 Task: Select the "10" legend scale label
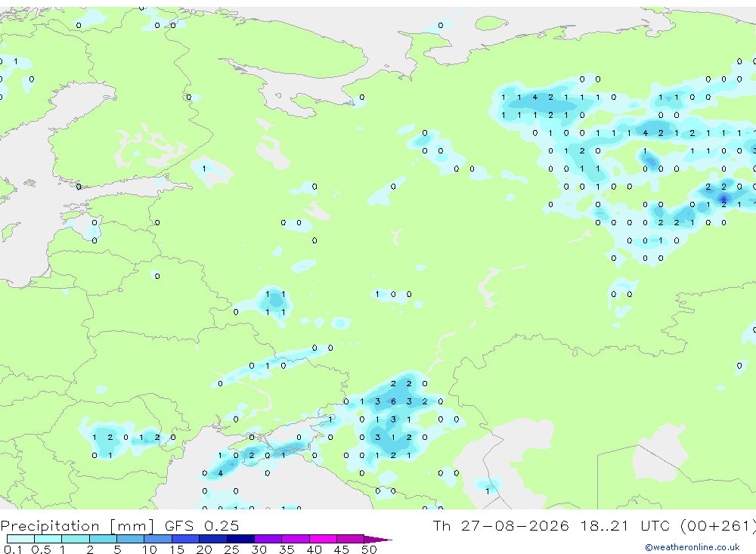tap(150, 549)
